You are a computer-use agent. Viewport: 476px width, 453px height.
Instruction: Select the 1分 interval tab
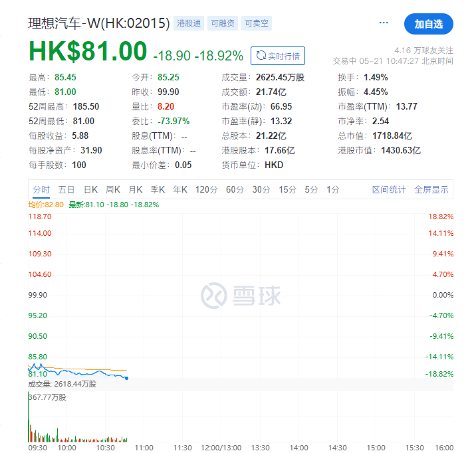(x=332, y=190)
